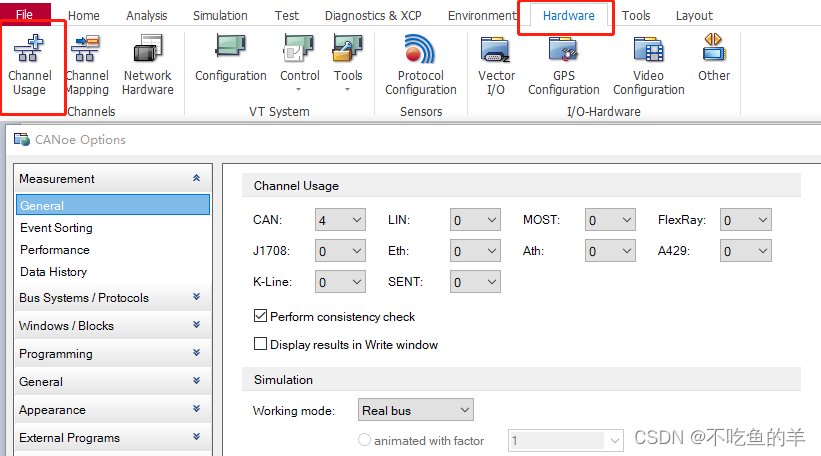Viewport: 821px width, 456px height.
Task: Open the MOST channel count dropdown
Action: point(610,220)
